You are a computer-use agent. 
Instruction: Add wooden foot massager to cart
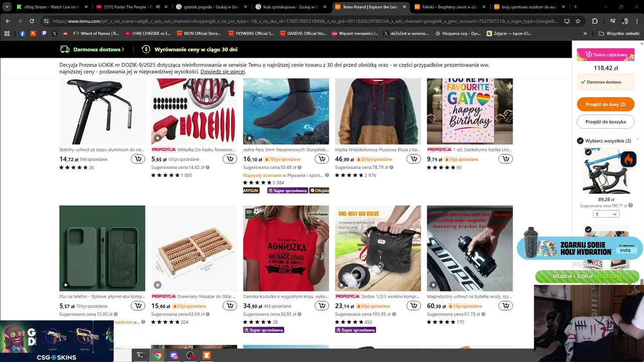(230, 306)
